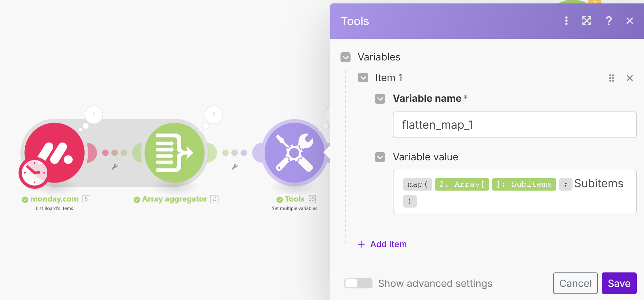Remove Item 1 from Variables

pyautogui.click(x=630, y=78)
